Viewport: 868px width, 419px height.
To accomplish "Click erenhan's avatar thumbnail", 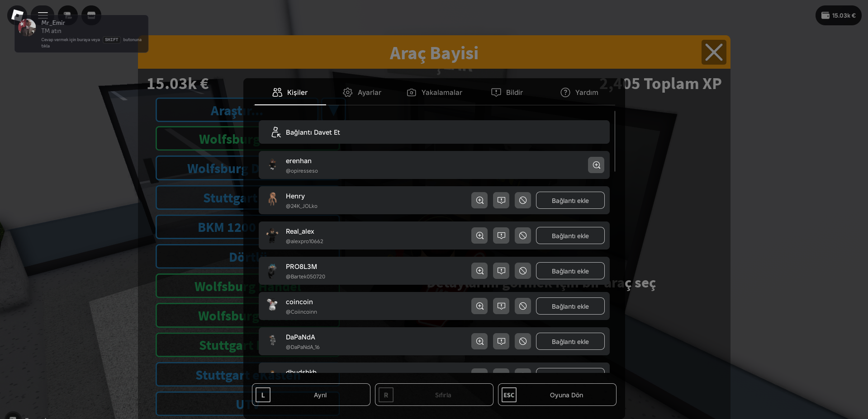I will tap(272, 165).
